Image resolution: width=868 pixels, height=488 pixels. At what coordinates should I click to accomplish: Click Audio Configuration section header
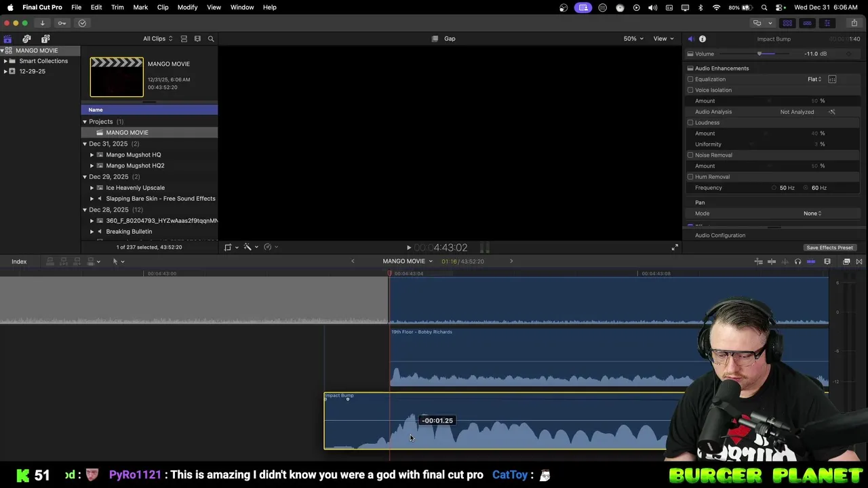click(x=720, y=235)
